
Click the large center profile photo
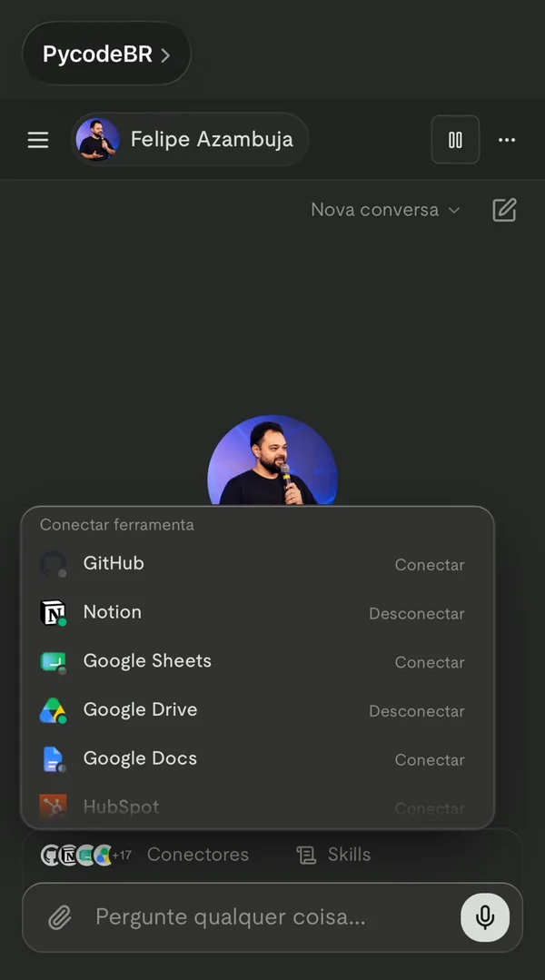(x=272, y=460)
